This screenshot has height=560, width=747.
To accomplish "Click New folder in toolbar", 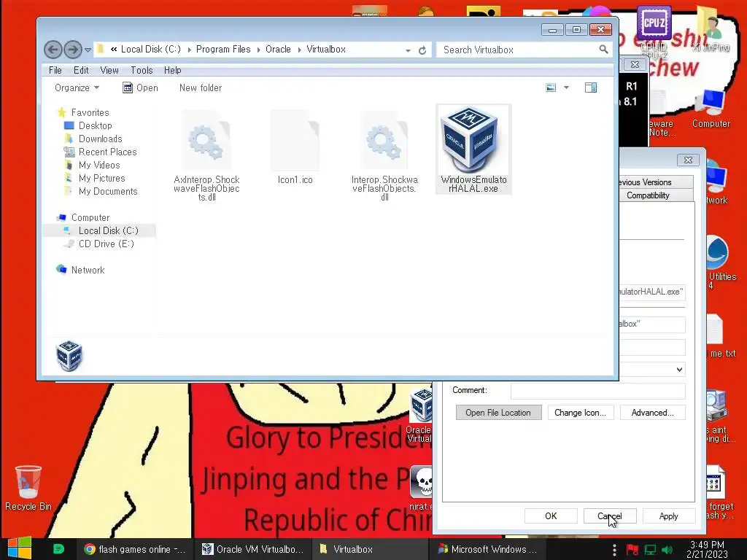I will pyautogui.click(x=201, y=87).
